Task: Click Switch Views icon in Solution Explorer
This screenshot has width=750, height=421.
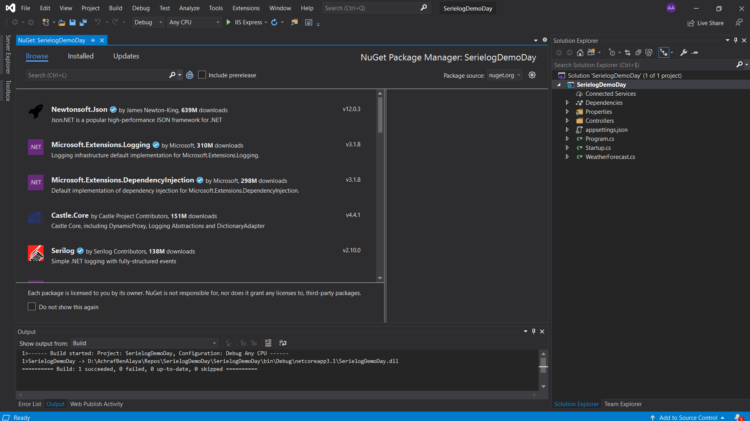Action: 591,53
